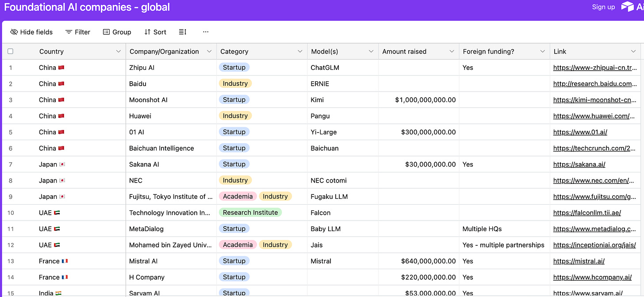
Task: Select the Zhipu AI company cell
Action: click(171, 68)
